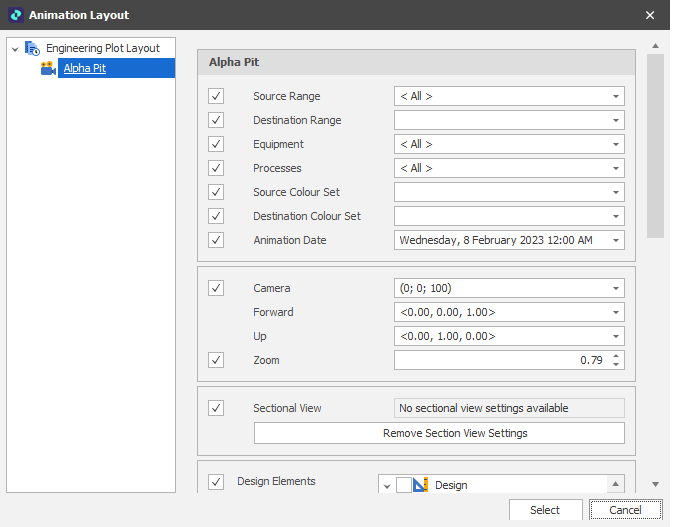Open the Destination Colour Set dropdown
The height and width of the screenshot is (527, 673).
pyautogui.click(x=616, y=216)
